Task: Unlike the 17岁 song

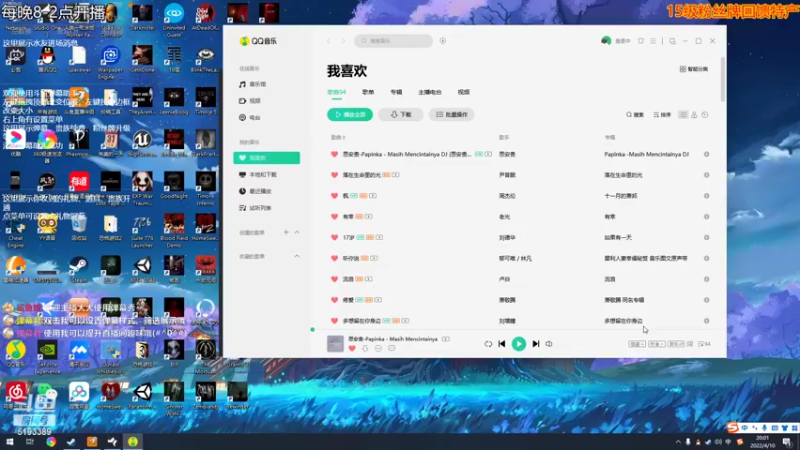Action: [334, 238]
